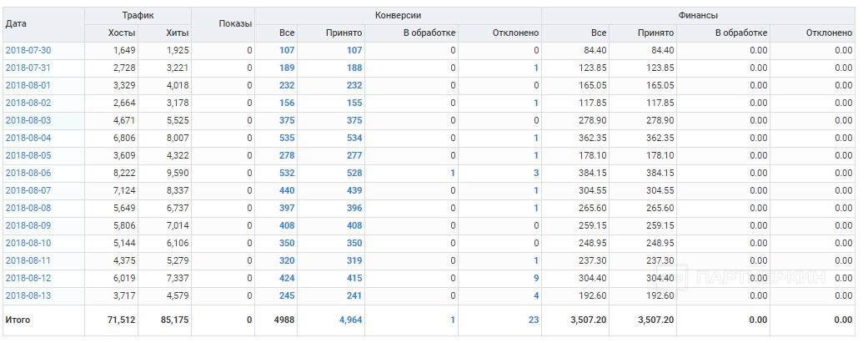Viewport: 868px width, 343px height.
Task: Open the 2018-08-10 date link
Action: pos(28,243)
